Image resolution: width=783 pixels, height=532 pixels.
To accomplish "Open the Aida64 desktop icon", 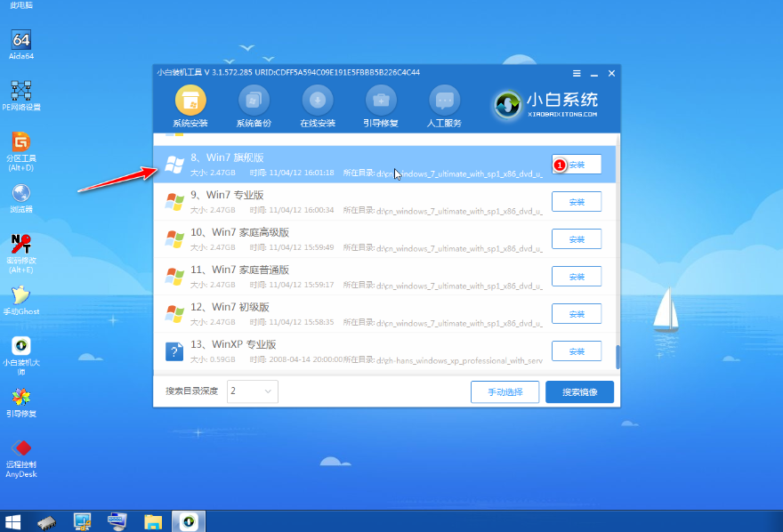I will [21, 42].
